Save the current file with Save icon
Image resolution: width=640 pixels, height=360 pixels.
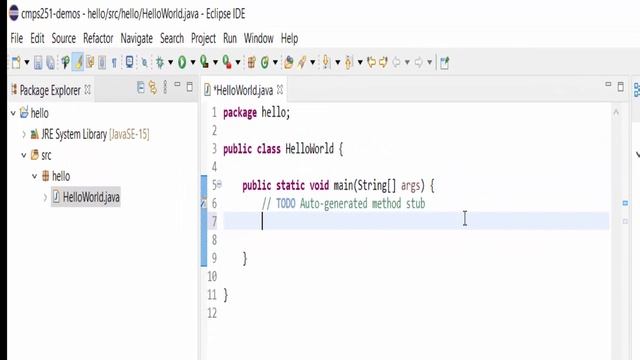click(38, 62)
